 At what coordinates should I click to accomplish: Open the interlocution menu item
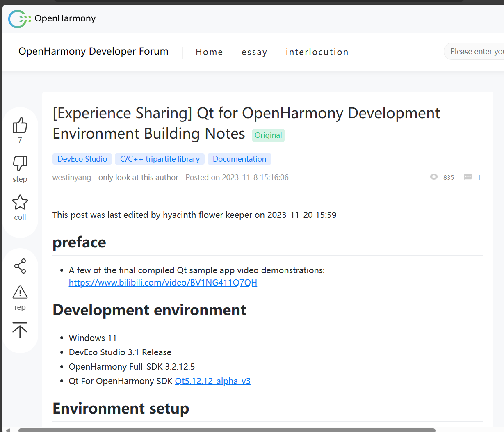pyautogui.click(x=317, y=52)
